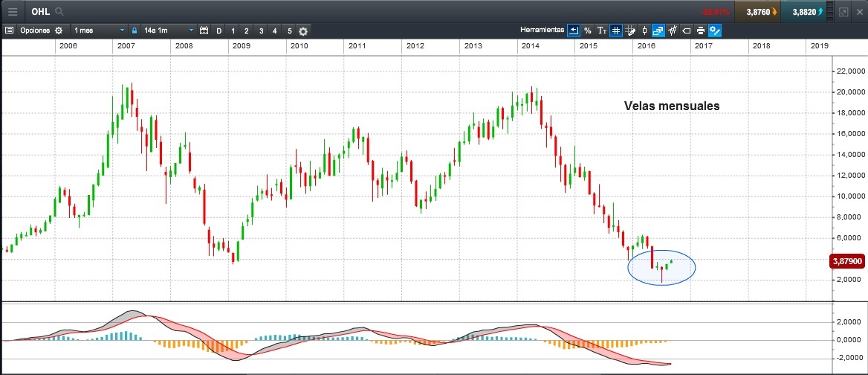Screen dimensions: 868x375
Task: Toggle the drawing settings tool button
Action: pyautogui.click(x=714, y=31)
